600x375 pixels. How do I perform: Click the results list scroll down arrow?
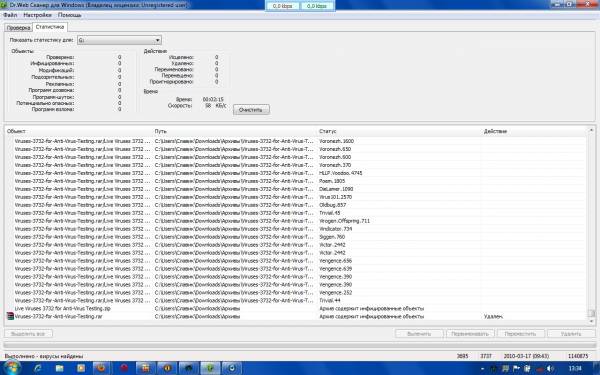point(591,321)
